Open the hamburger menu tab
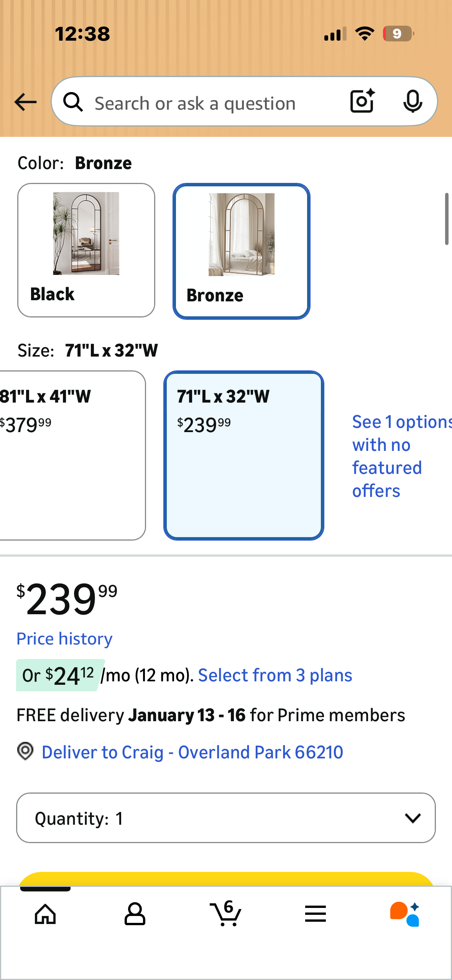 (315, 914)
